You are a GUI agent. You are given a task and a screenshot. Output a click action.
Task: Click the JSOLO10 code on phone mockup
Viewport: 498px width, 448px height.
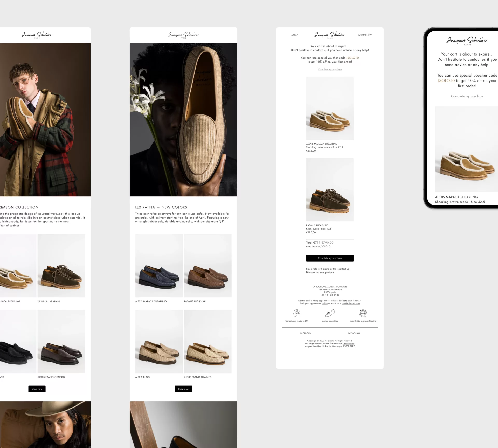(446, 81)
